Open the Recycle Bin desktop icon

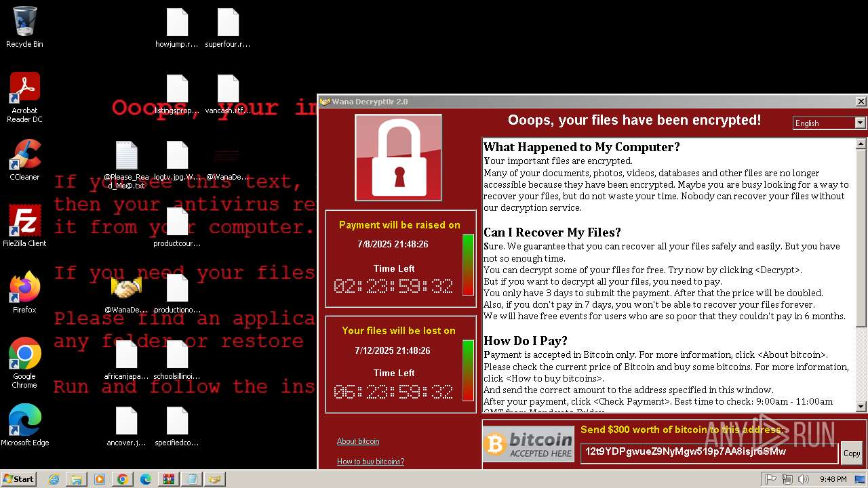click(x=24, y=27)
